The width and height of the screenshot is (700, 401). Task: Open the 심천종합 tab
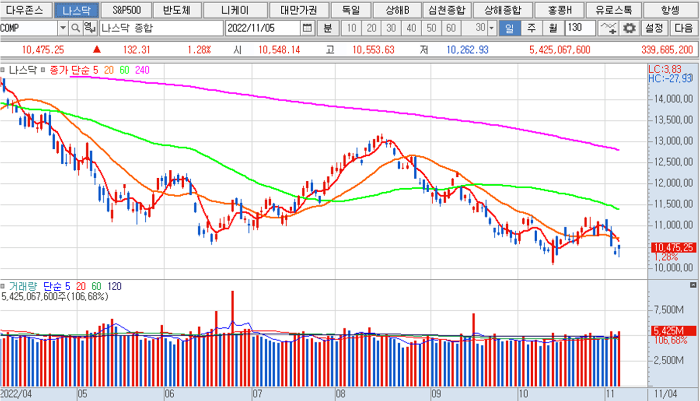pyautogui.click(x=446, y=10)
